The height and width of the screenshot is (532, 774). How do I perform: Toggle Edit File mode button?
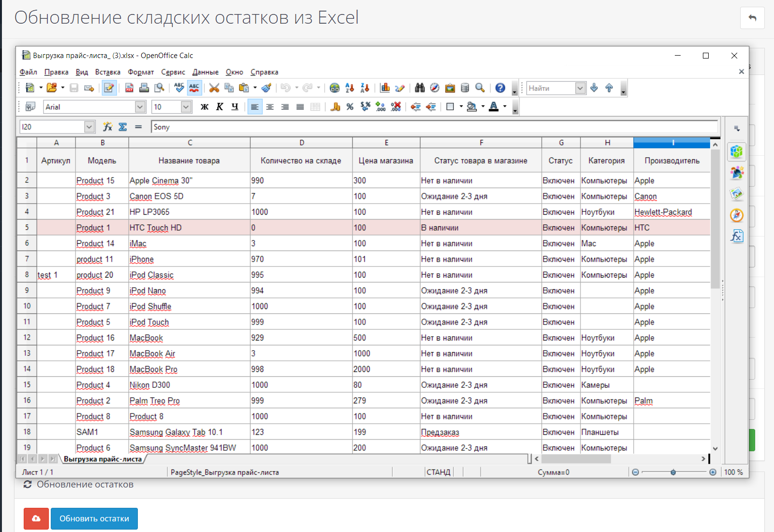[109, 88]
